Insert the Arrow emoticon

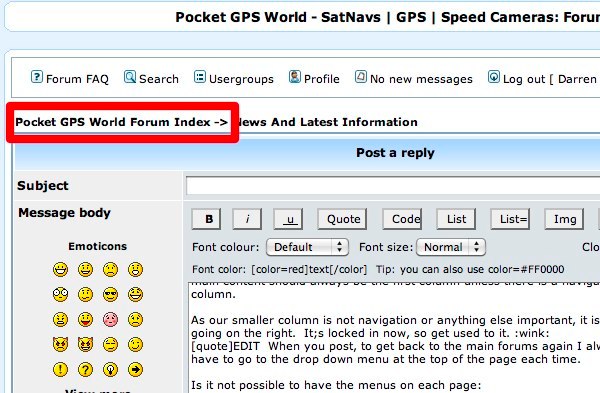tap(135, 370)
